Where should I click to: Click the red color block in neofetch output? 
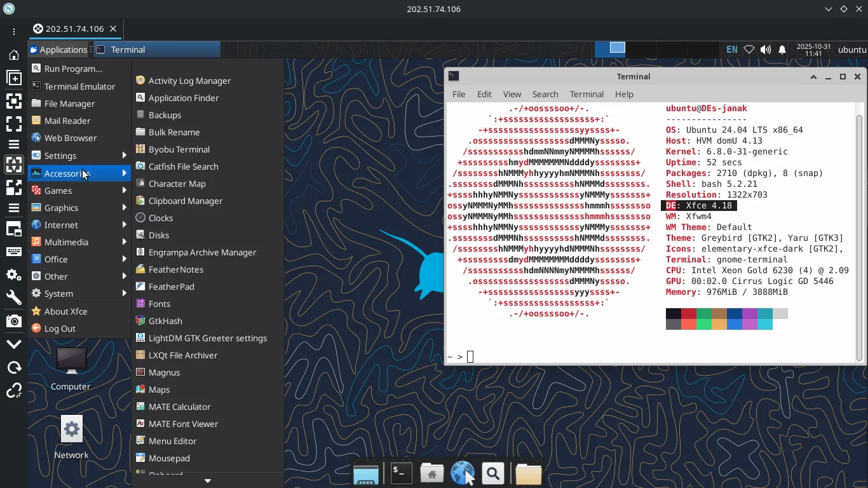click(x=689, y=313)
